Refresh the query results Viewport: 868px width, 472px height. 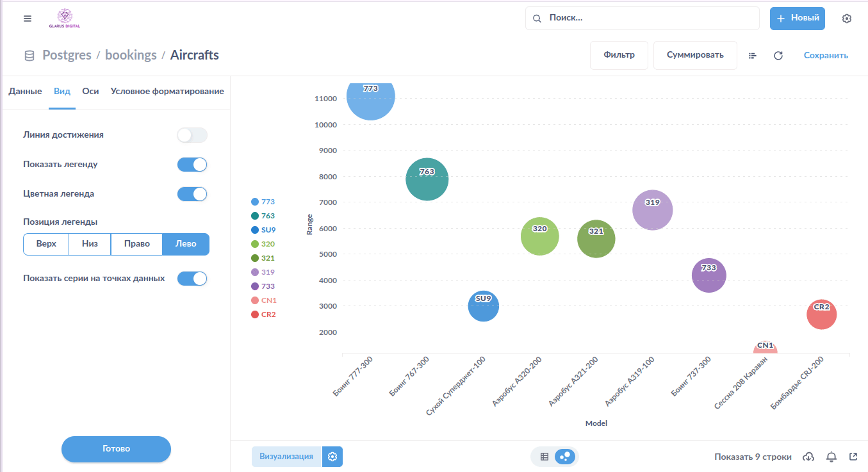click(x=778, y=56)
